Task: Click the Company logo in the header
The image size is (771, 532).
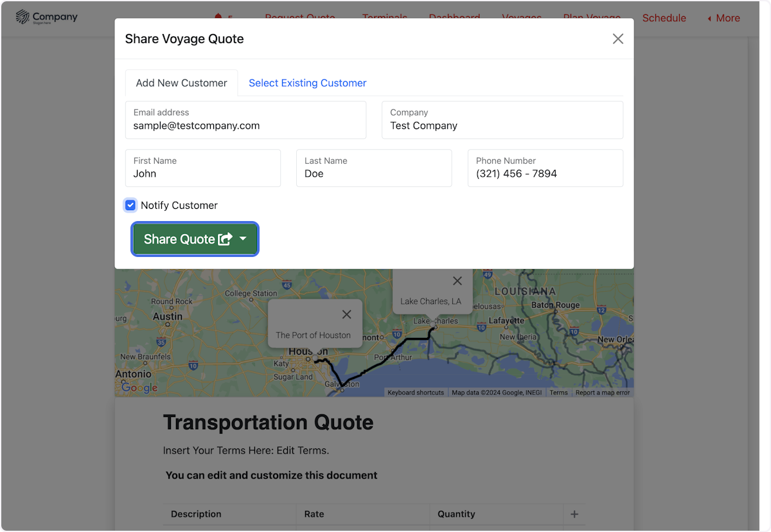Action: click(46, 17)
